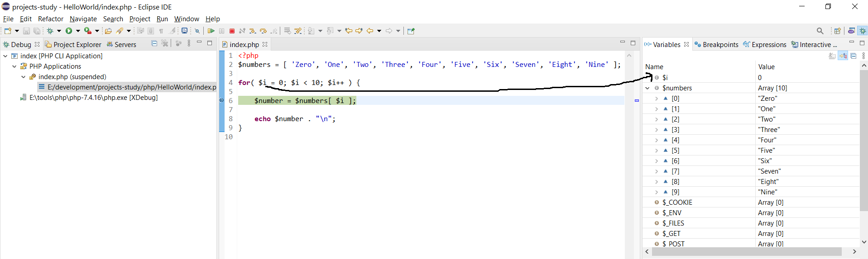Image resolution: width=868 pixels, height=259 pixels.
Task: Collapse the PHP Applications tree node
Action: (x=14, y=66)
